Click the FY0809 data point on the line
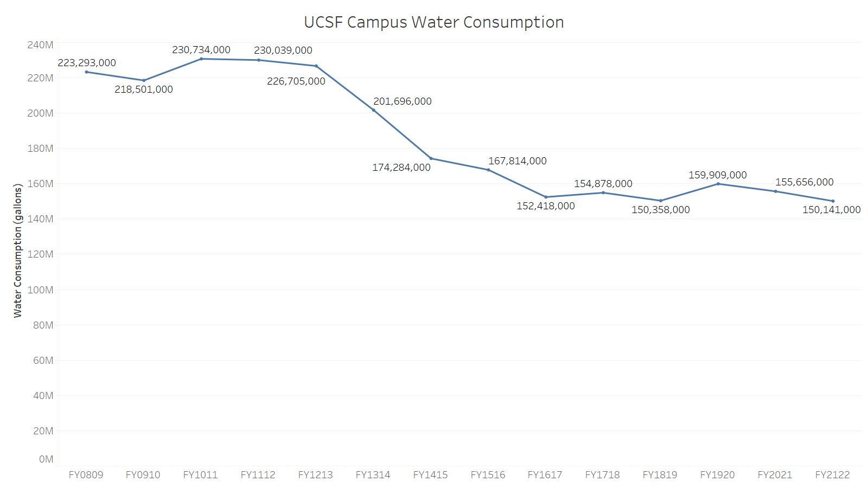The image size is (868, 488). click(x=86, y=72)
